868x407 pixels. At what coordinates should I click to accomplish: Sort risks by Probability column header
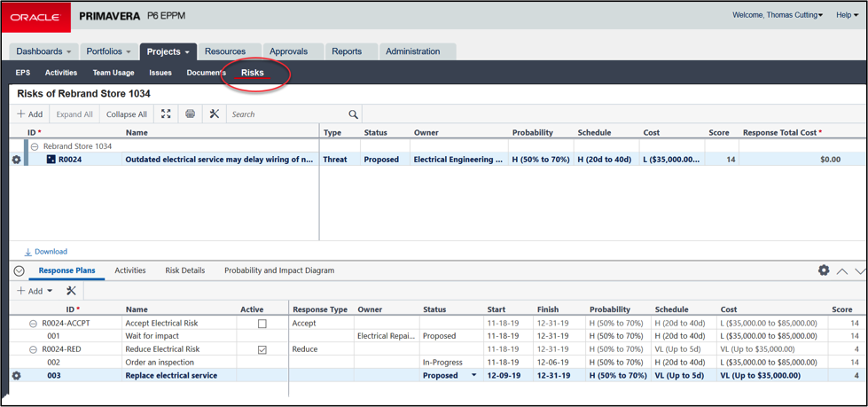click(x=533, y=133)
